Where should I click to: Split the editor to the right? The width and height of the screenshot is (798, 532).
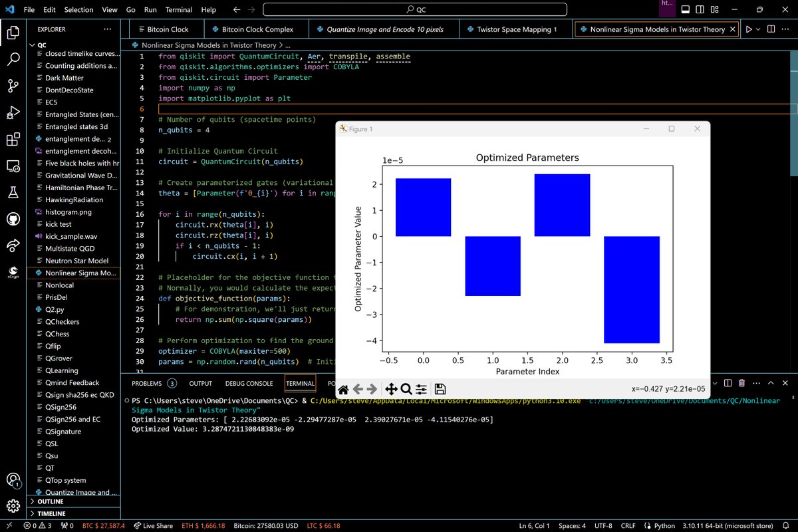[x=772, y=29]
